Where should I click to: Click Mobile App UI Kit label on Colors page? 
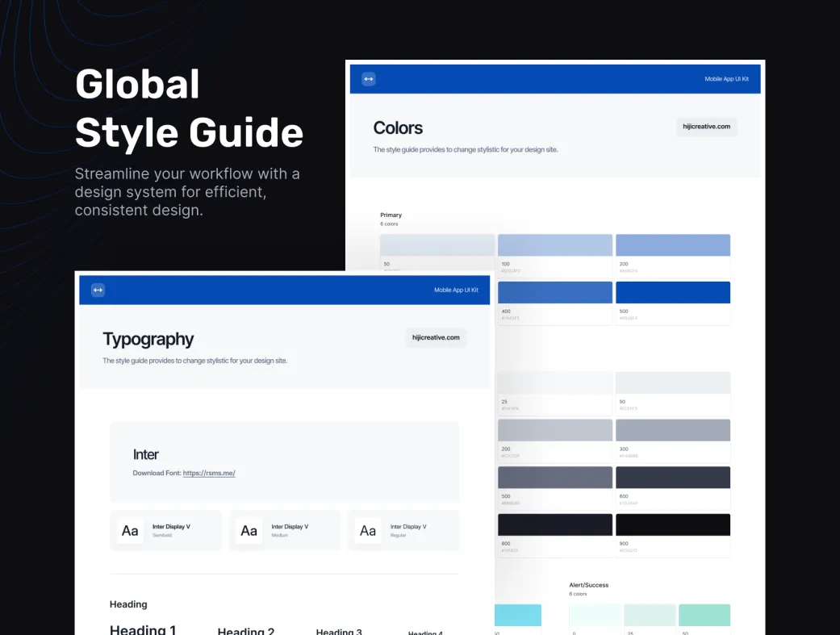pos(726,79)
